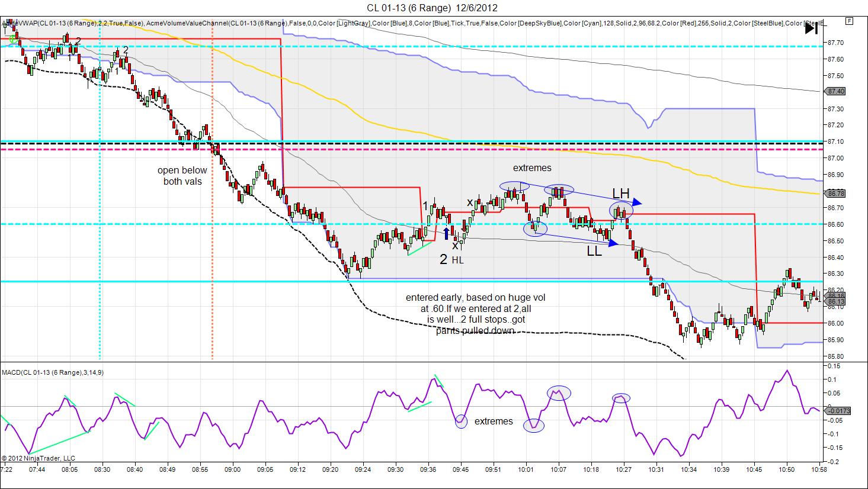
Task: Click the LL annotation text
Action: click(594, 251)
